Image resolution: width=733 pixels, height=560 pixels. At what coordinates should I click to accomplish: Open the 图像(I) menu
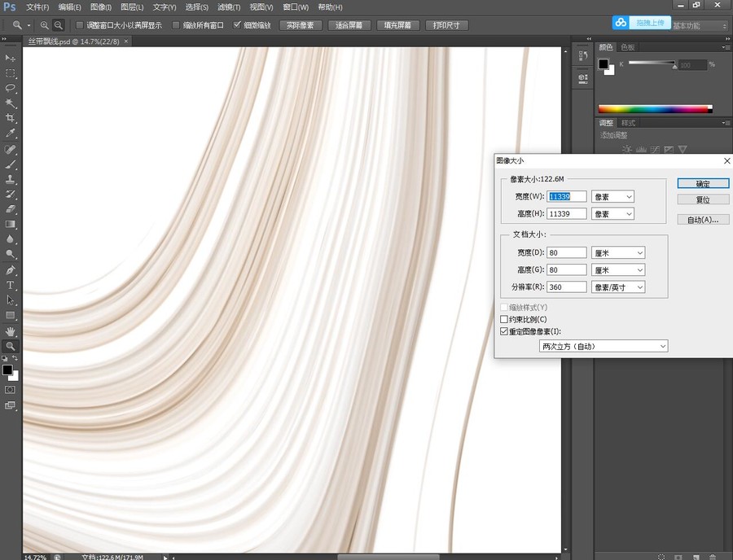pyautogui.click(x=101, y=7)
